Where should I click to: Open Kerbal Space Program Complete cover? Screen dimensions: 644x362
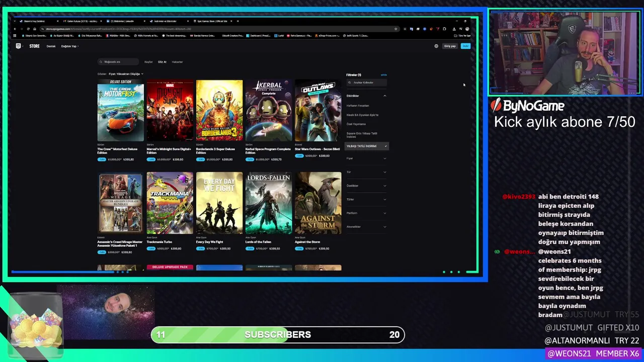tap(269, 111)
